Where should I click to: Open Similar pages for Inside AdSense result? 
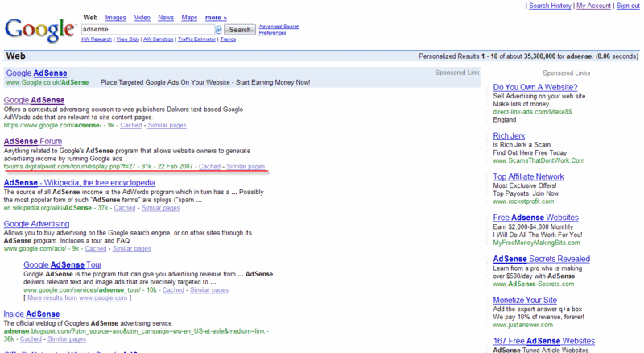[67, 339]
